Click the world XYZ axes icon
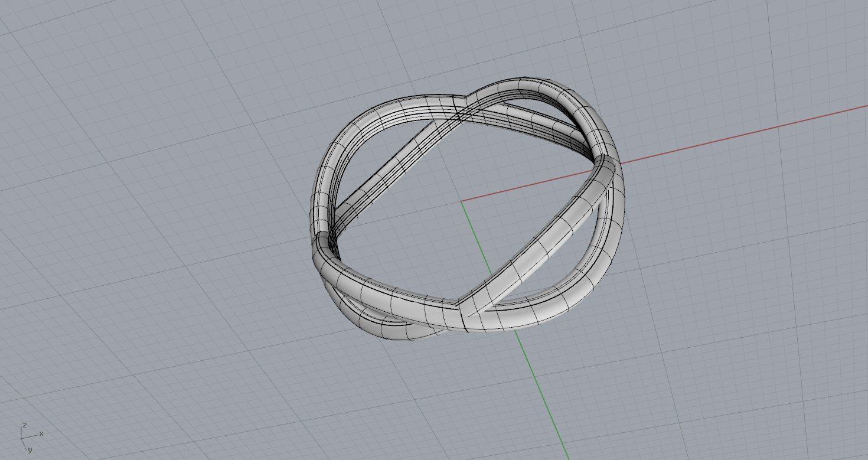Image resolution: width=868 pixels, height=460 pixels. (x=31, y=437)
